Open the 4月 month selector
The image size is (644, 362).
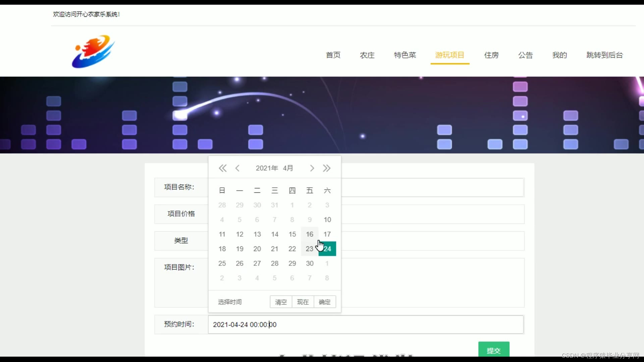[288, 168]
